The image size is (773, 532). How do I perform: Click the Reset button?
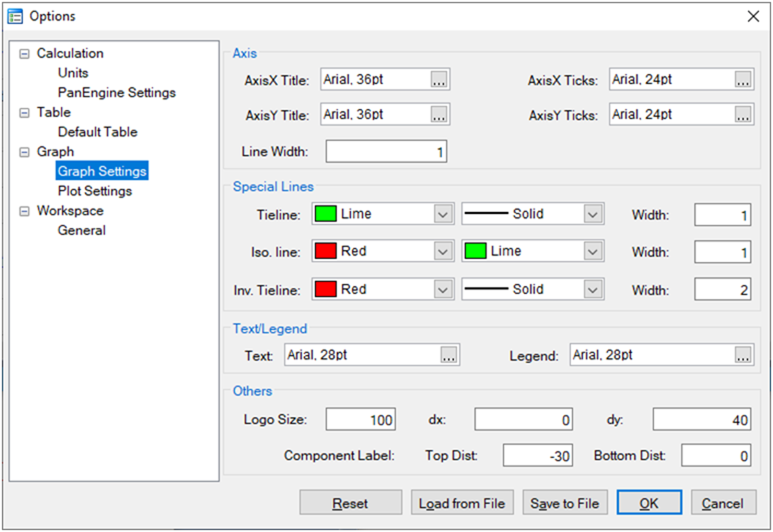(x=350, y=503)
